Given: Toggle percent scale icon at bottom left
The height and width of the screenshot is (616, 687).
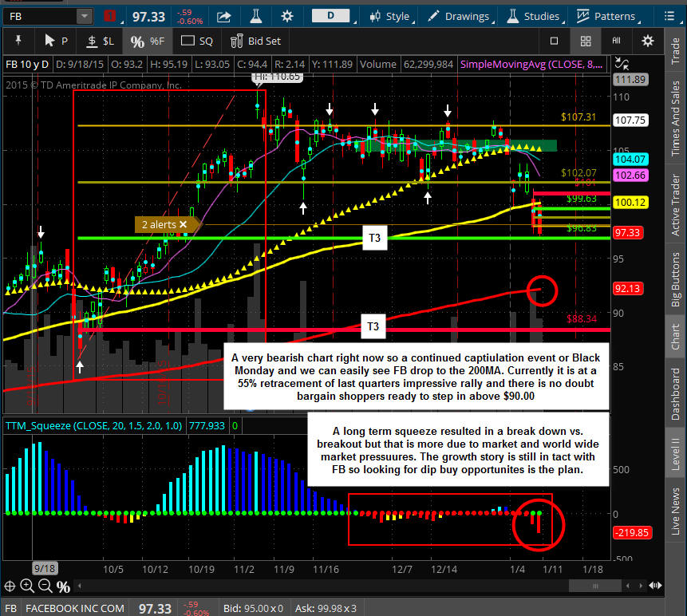Looking at the screenshot, I should pyautogui.click(x=63, y=586).
